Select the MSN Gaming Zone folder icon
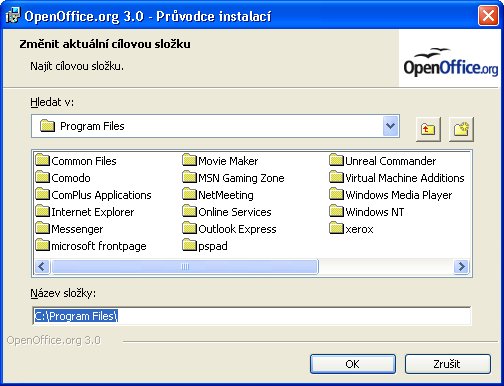This screenshot has height=386, width=504. tap(190, 177)
